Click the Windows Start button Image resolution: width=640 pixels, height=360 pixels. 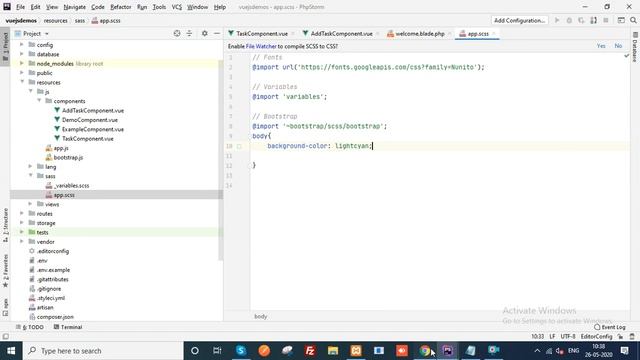click(x=11, y=351)
